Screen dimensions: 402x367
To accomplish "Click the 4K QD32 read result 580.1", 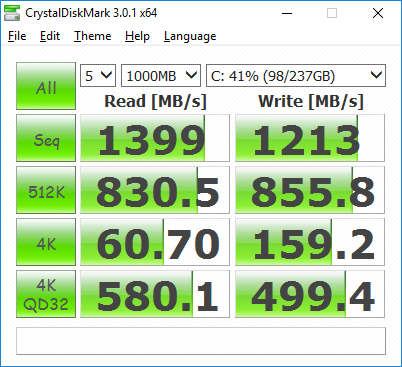I will click(x=155, y=294).
